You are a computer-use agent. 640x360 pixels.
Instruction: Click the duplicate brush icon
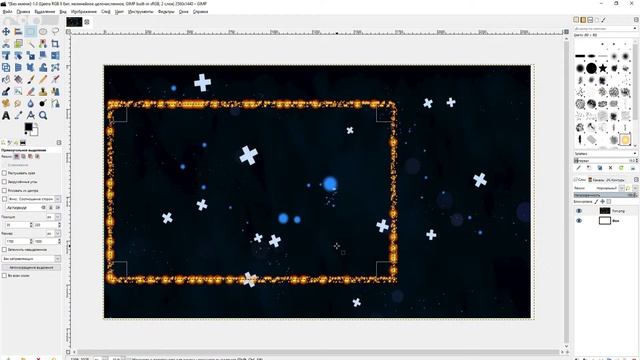point(600,168)
